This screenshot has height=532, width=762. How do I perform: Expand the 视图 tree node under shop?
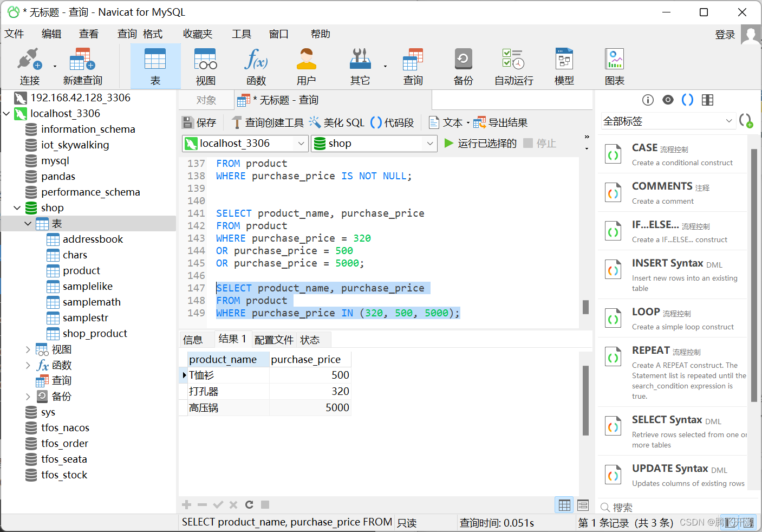click(28, 349)
